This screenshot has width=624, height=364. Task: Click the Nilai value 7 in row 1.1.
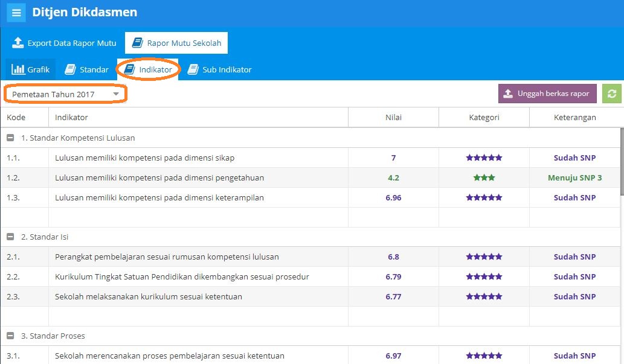tap(393, 158)
